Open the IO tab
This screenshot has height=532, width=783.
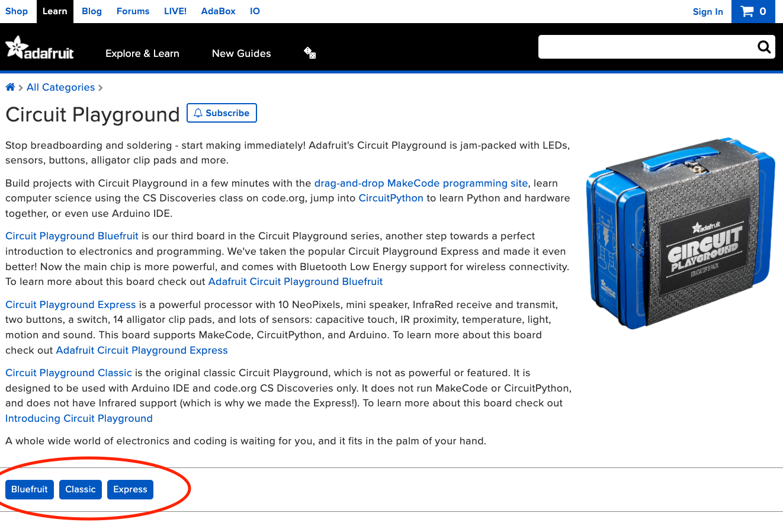point(255,11)
